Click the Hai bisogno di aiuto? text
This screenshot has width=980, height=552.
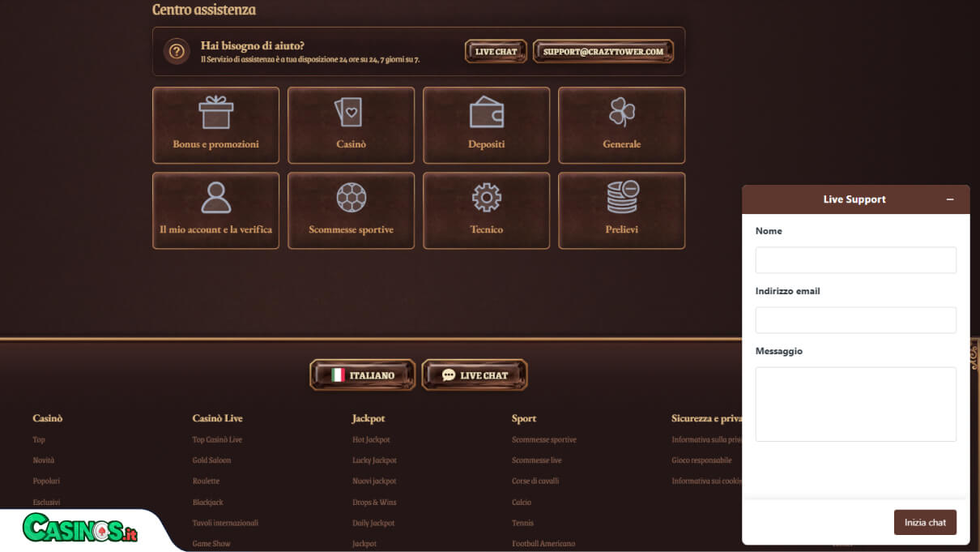(x=253, y=45)
